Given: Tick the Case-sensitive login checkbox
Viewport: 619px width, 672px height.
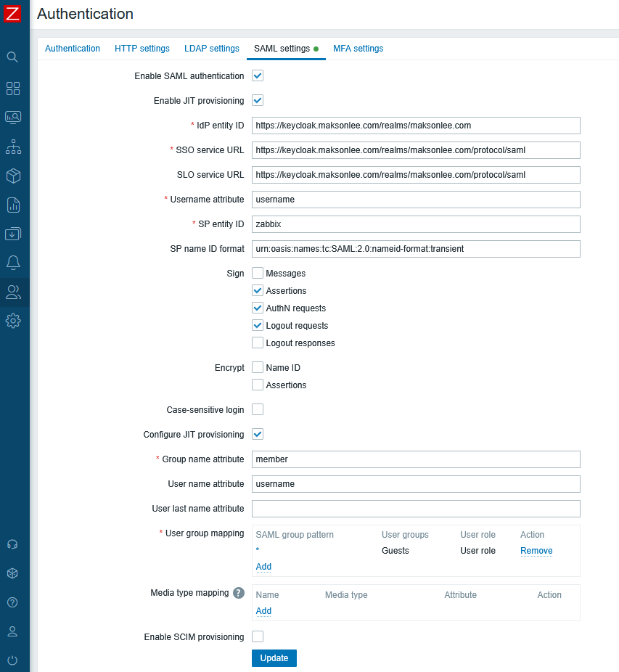Looking at the screenshot, I should pyautogui.click(x=258, y=410).
